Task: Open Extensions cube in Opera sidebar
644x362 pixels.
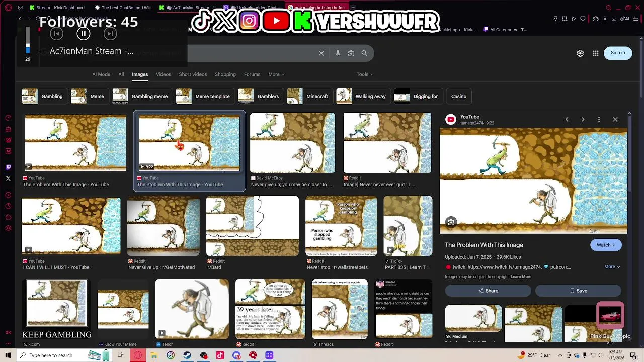Action: (x=8, y=217)
